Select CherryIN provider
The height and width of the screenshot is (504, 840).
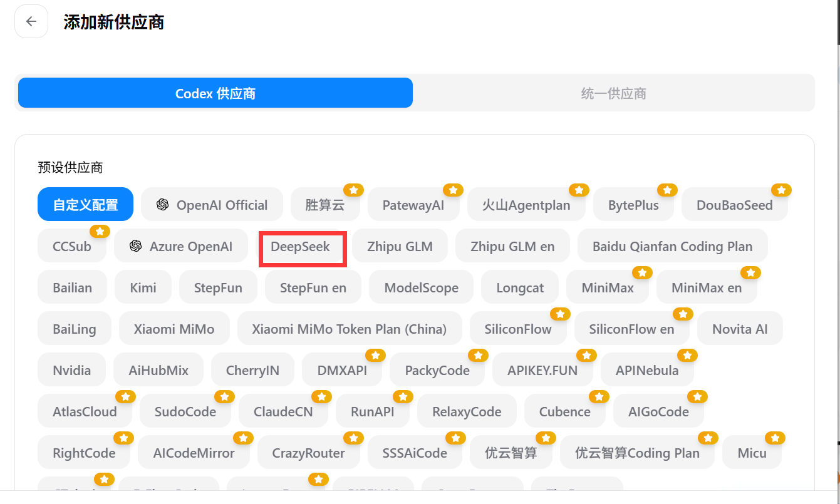[x=253, y=369]
